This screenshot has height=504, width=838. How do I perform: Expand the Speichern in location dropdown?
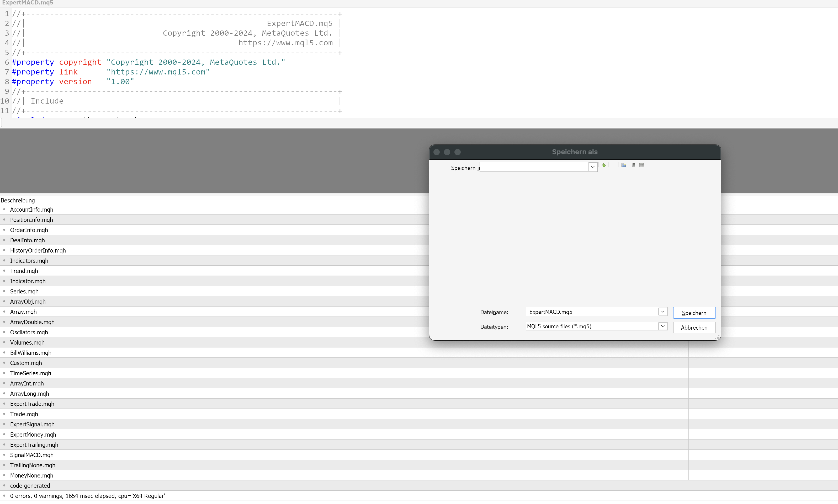coord(592,167)
